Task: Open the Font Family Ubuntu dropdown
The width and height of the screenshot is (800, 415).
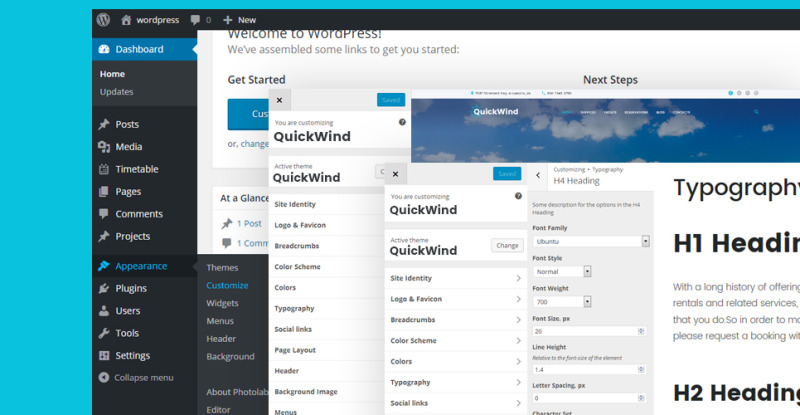Action: coord(591,241)
